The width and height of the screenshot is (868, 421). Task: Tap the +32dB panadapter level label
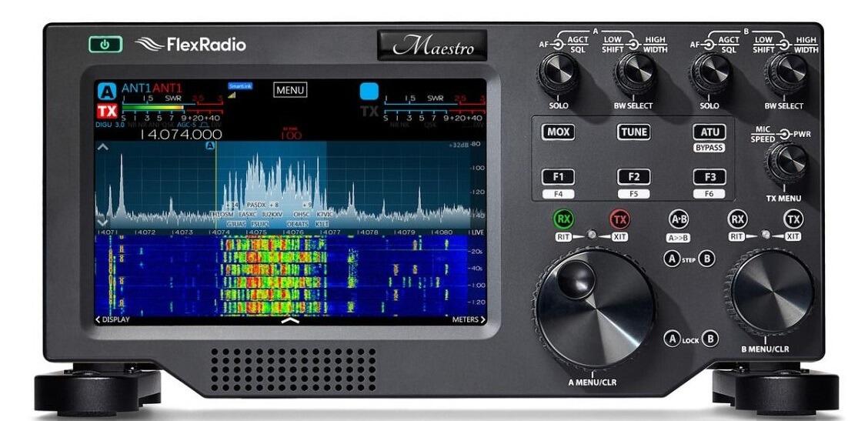point(459,145)
